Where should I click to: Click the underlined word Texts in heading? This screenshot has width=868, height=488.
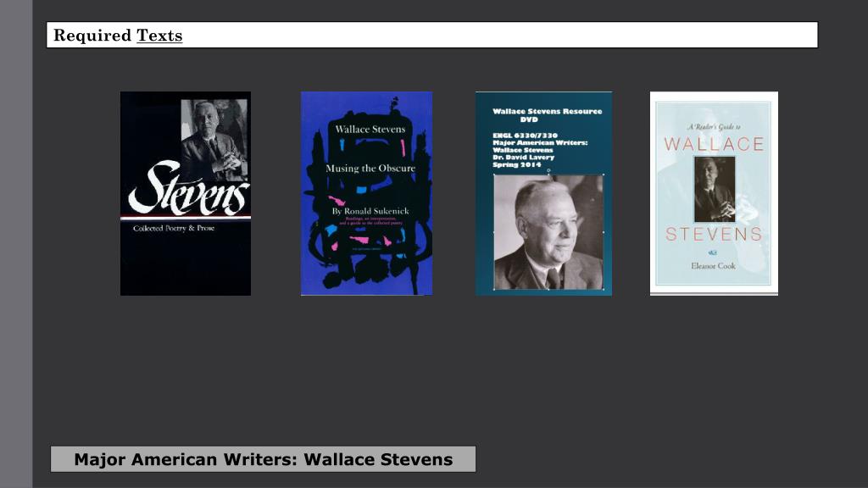point(159,36)
